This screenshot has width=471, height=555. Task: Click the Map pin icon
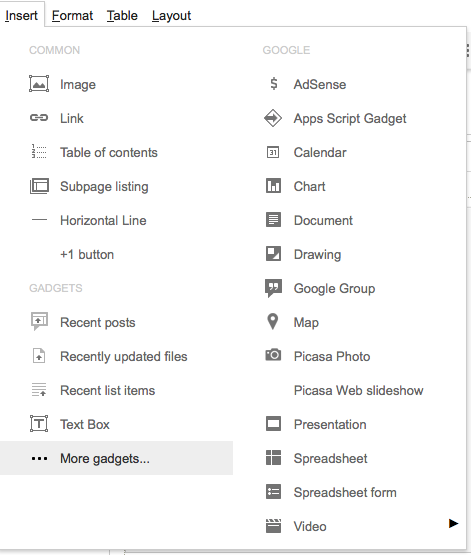(x=272, y=321)
